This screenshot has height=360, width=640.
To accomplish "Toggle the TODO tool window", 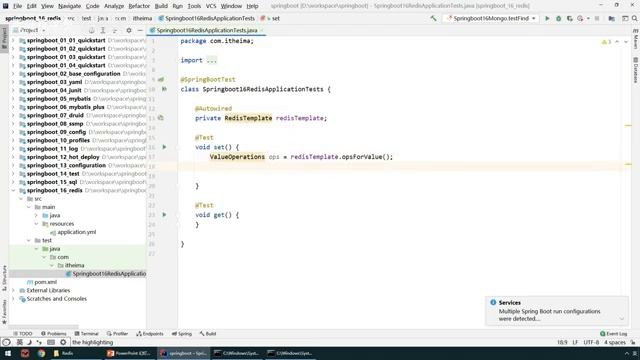I will click(x=22, y=334).
